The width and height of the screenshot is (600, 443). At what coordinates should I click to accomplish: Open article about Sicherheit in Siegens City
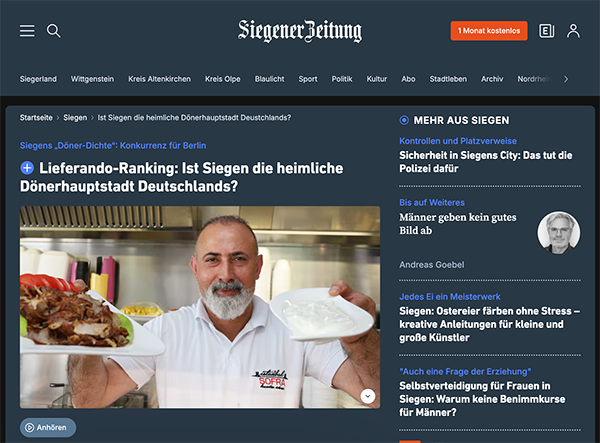[x=486, y=162]
